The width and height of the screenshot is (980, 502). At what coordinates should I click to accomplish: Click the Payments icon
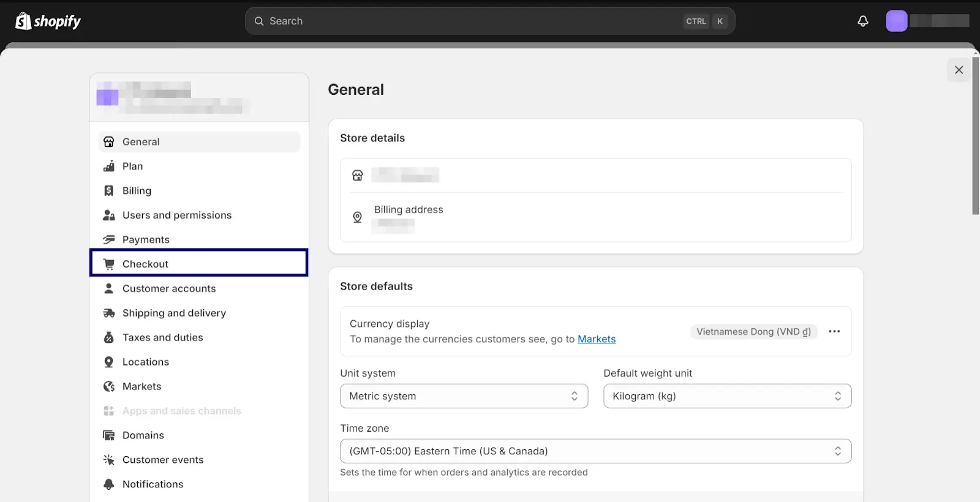[109, 240]
